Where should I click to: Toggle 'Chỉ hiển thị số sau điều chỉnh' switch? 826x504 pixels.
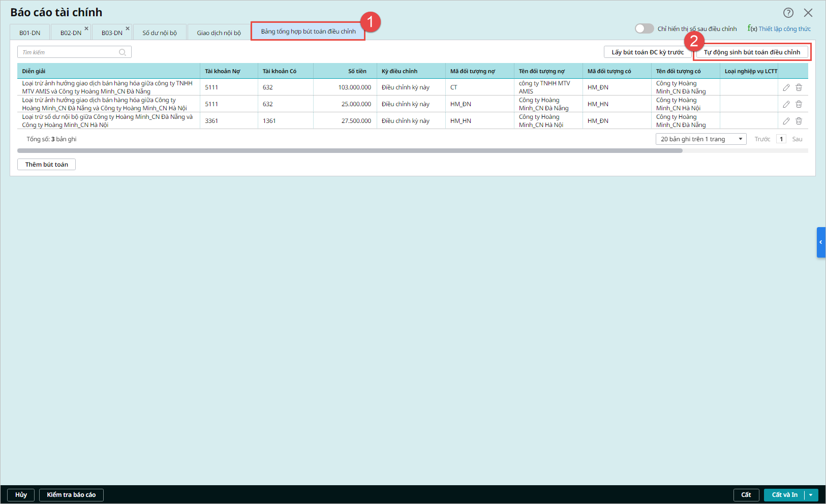tap(644, 28)
